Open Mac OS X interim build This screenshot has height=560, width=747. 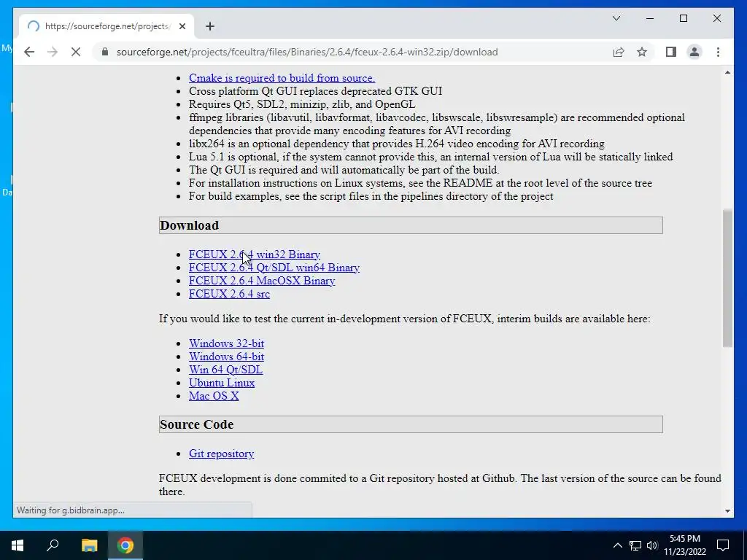coord(214,396)
